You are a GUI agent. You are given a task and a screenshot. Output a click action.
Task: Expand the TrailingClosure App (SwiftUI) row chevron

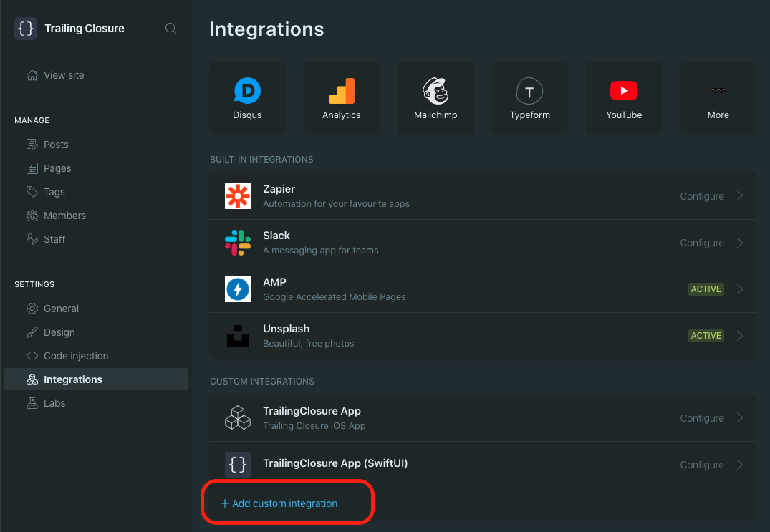pyautogui.click(x=739, y=464)
